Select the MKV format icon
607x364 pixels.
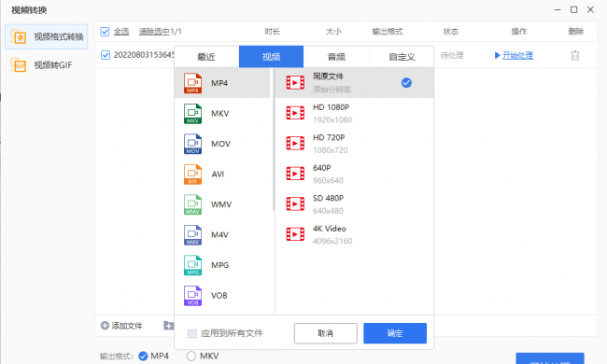pyautogui.click(x=192, y=113)
